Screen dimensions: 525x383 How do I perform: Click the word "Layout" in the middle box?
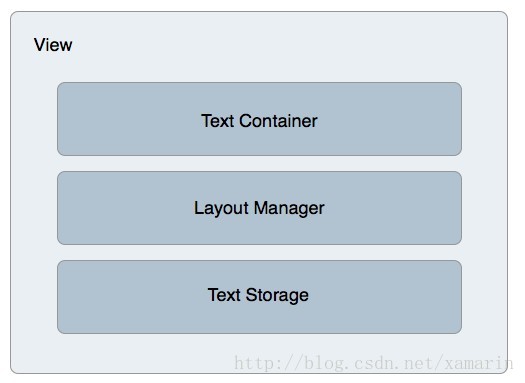coord(221,209)
